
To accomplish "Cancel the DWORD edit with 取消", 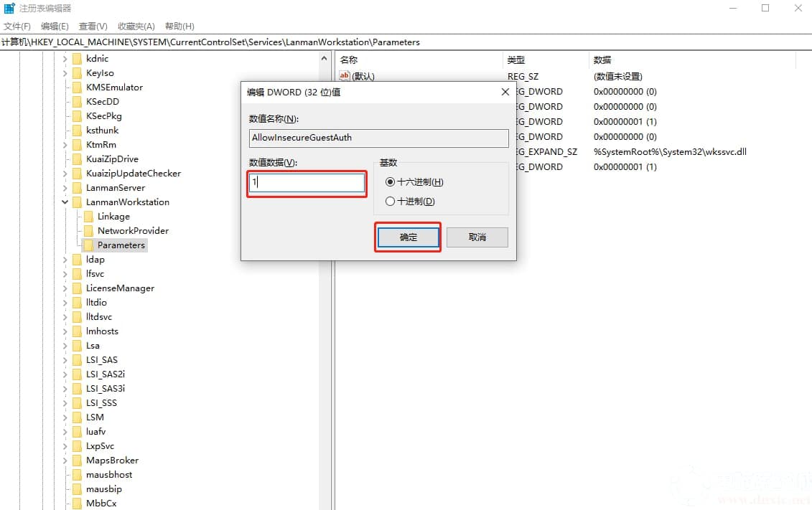I will click(477, 237).
